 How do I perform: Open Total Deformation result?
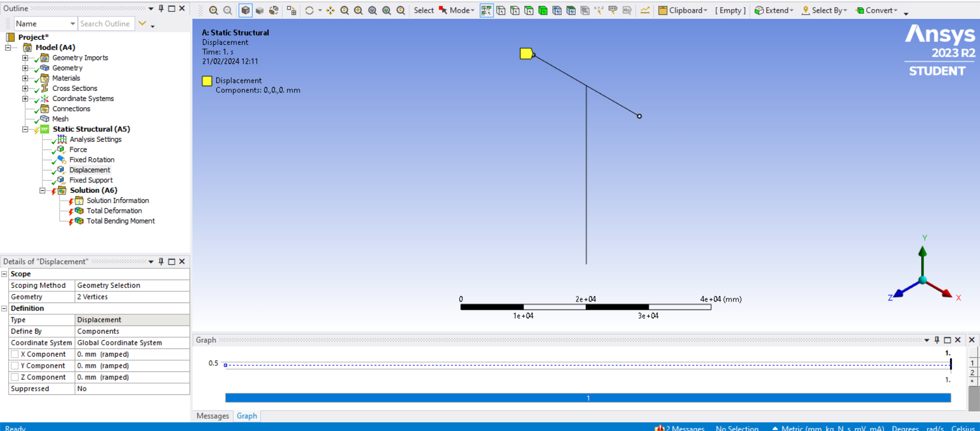114,211
